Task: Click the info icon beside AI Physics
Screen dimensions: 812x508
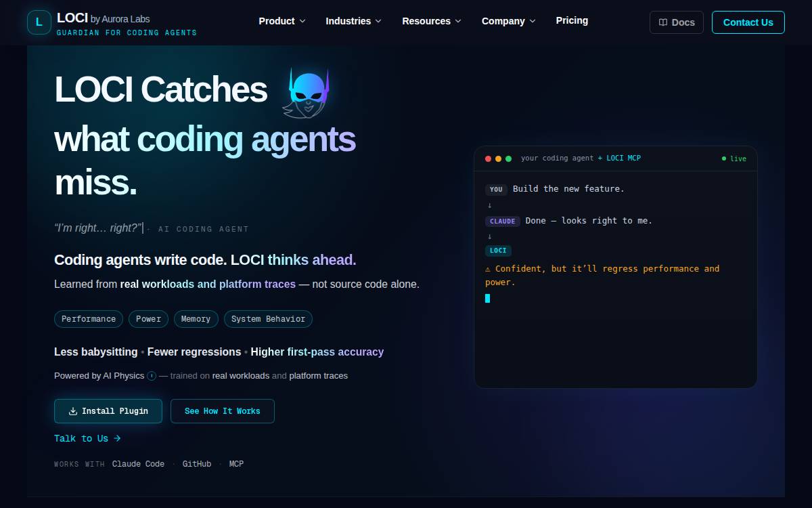Action: click(152, 376)
